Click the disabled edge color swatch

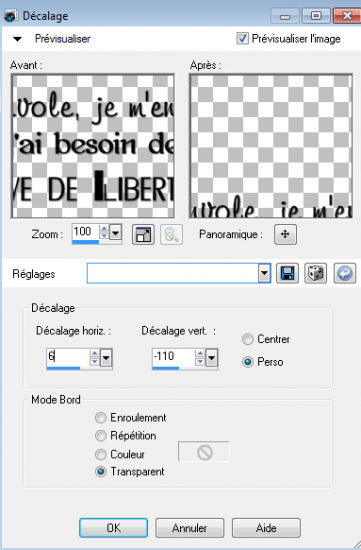click(204, 452)
